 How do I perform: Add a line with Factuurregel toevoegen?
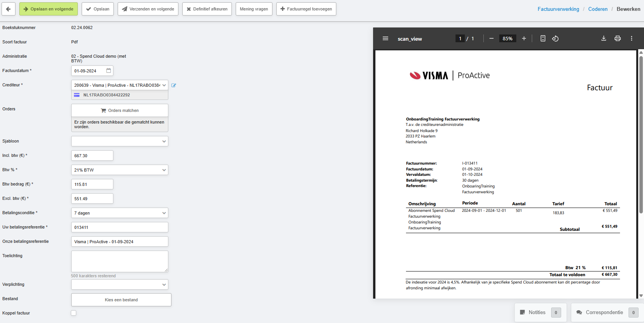point(306,9)
